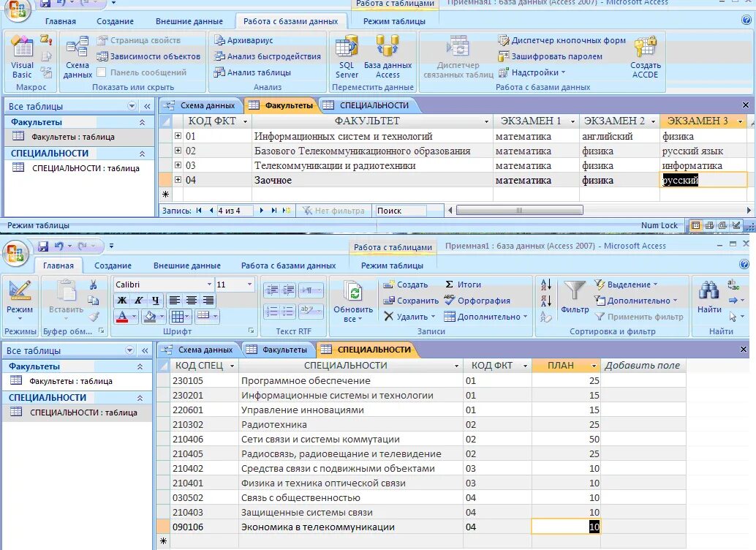
Task: Open Надстройки dropdown menu
Action: click(532, 72)
